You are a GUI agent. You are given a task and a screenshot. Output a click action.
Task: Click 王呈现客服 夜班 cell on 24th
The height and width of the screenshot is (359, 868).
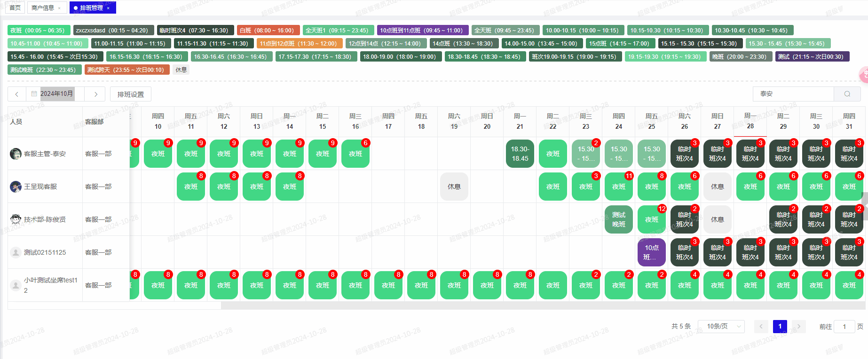pyautogui.click(x=619, y=187)
